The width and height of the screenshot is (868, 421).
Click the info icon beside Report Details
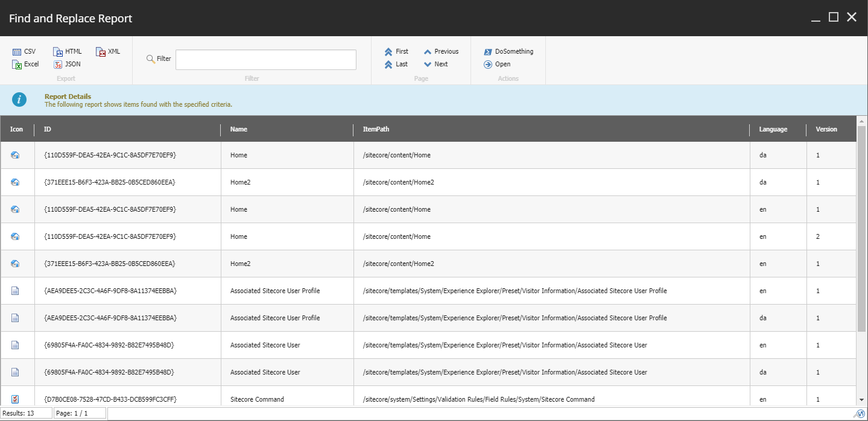[19, 100]
